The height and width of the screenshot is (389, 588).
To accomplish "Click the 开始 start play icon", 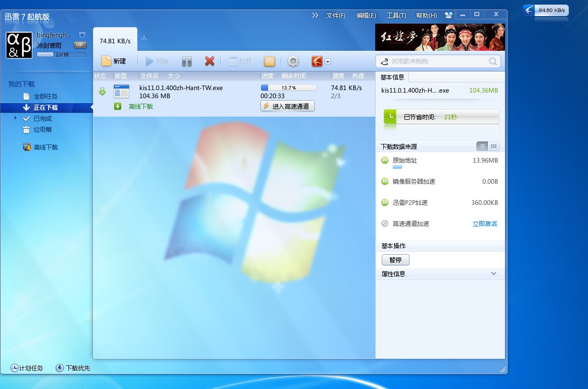I will 149,61.
